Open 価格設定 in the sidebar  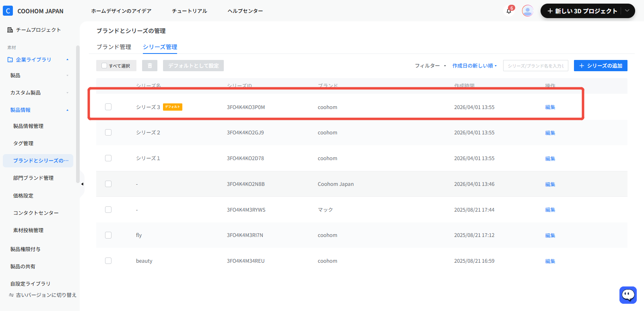pyautogui.click(x=23, y=196)
